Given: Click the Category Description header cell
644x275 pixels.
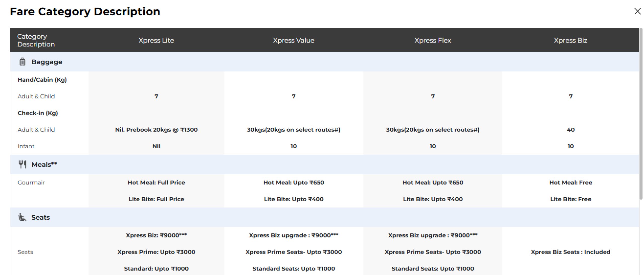Looking at the screenshot, I should [x=36, y=40].
